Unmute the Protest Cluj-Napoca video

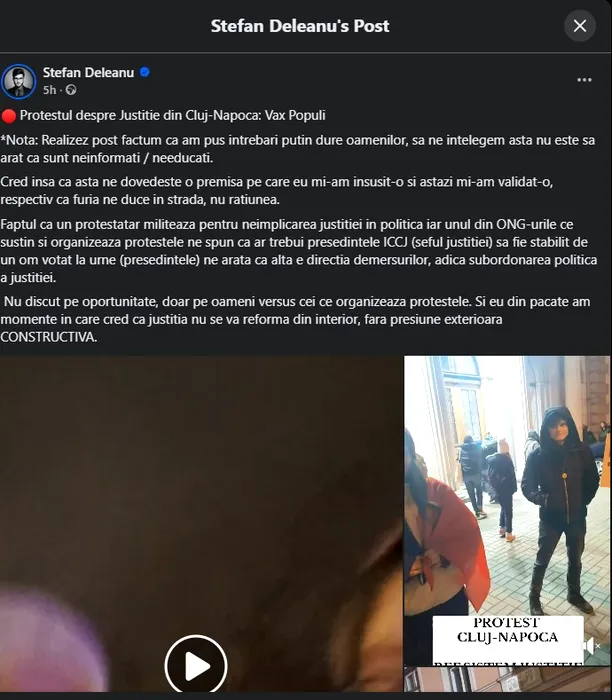591,646
